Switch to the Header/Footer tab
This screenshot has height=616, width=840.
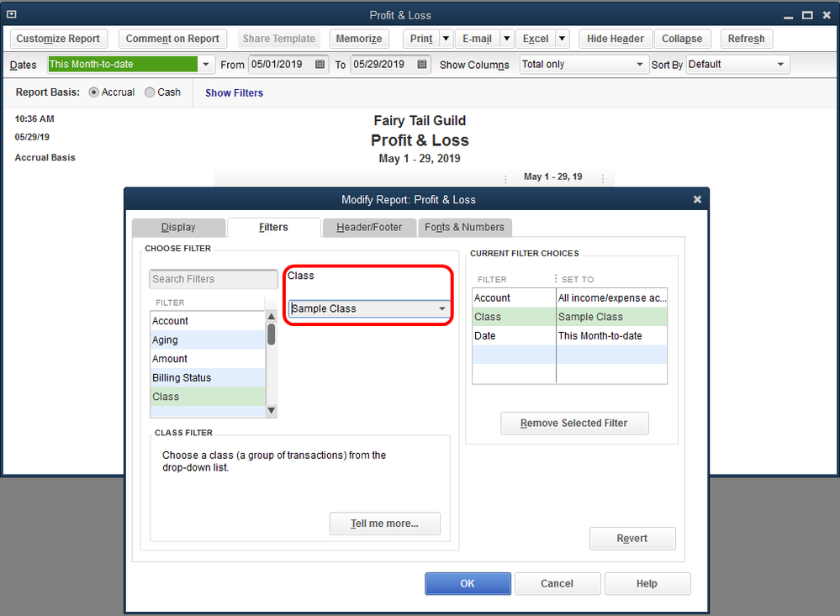[x=369, y=227]
